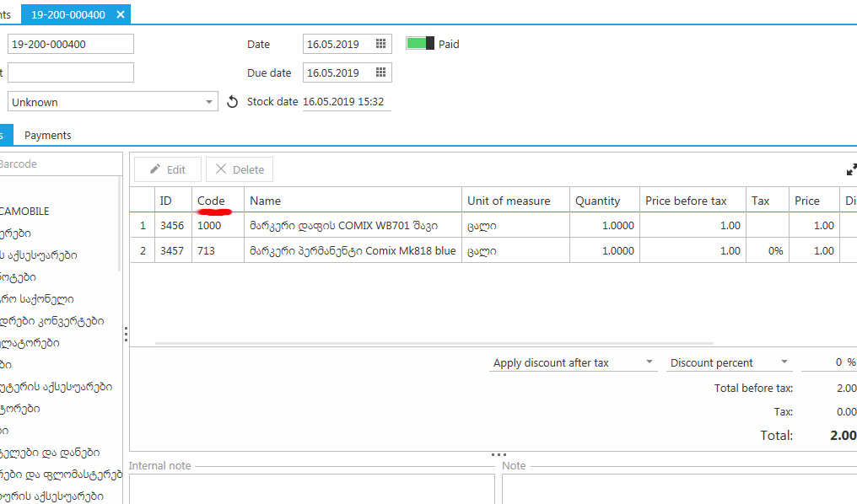Screen dimensions: 857x504
Task: Click the Internal note text area
Action: (311, 489)
